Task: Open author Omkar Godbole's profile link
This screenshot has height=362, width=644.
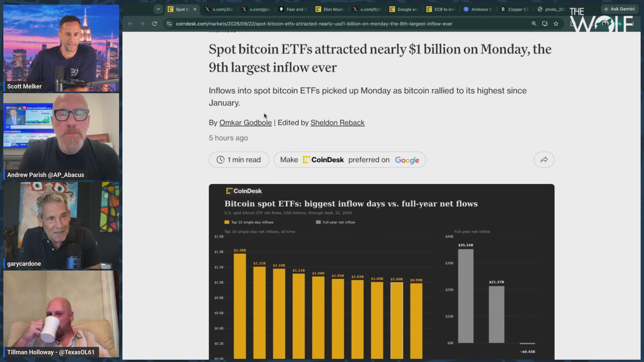Action: point(246,123)
